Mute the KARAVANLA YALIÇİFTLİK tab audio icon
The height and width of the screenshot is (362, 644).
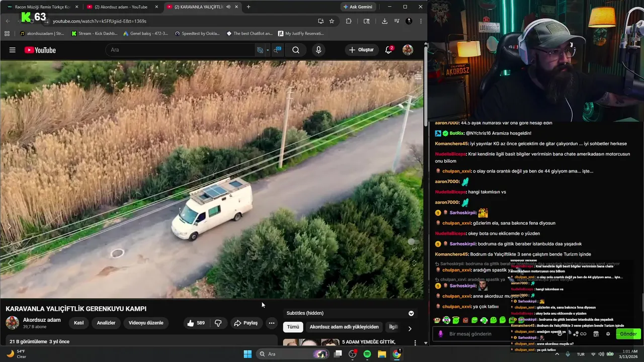[228, 7]
